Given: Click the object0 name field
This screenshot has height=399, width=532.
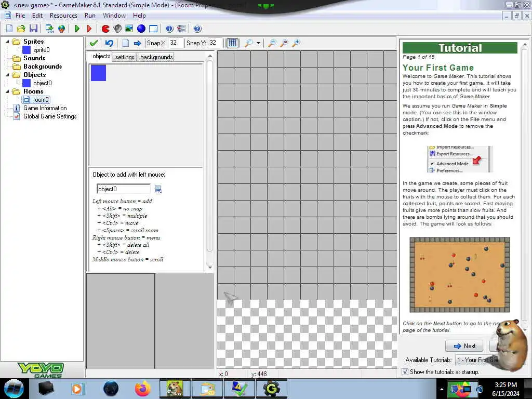Looking at the screenshot, I should pyautogui.click(x=124, y=189).
